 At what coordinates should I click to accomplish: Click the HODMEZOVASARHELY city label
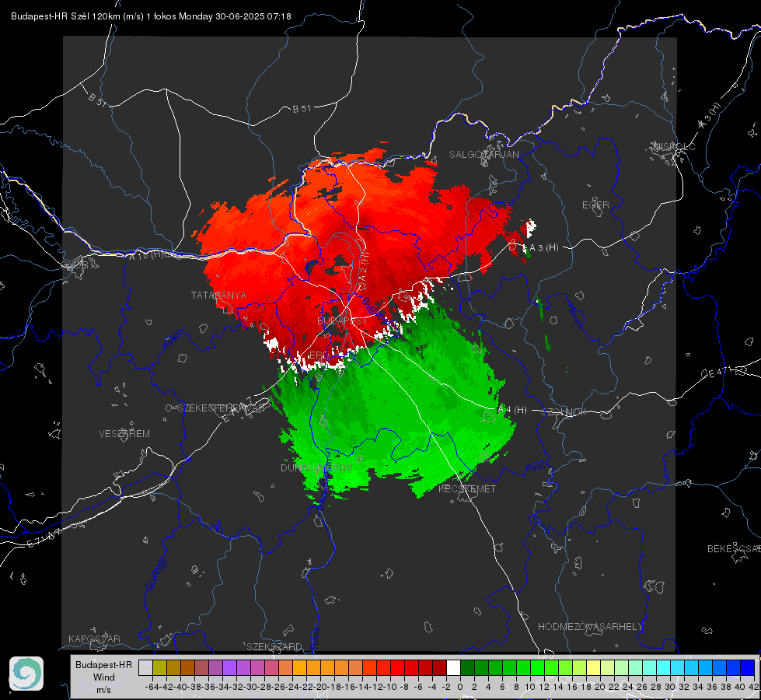point(590,627)
